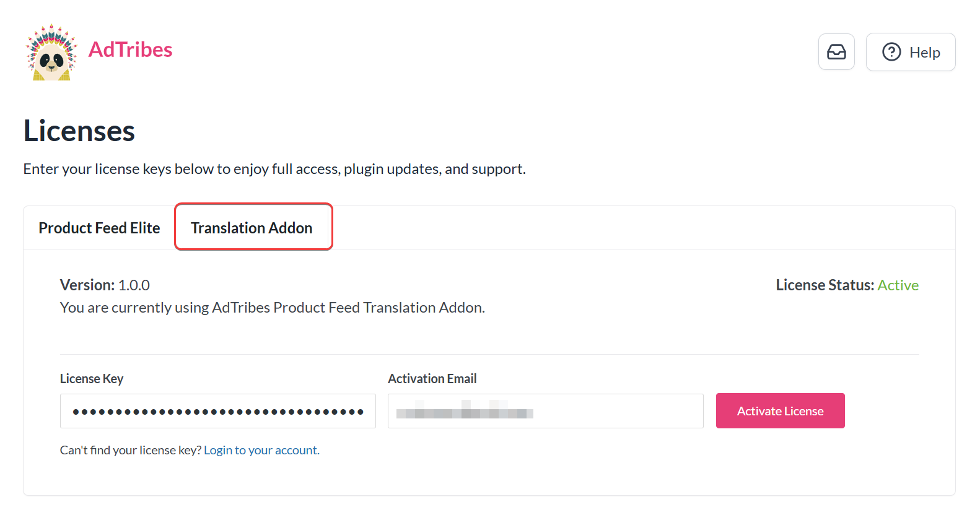Click the "Can't find your license key?" text
Image resolution: width=980 pixels, height=515 pixels.
[130, 450]
